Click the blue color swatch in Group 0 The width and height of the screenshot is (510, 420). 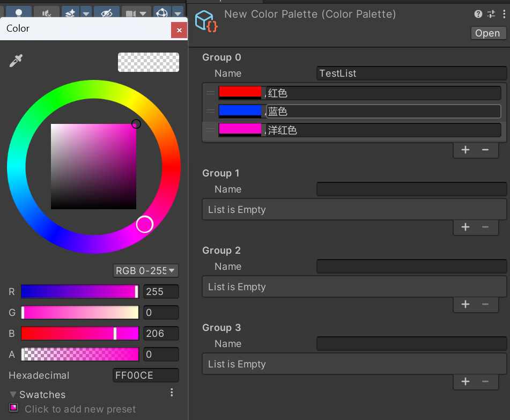click(x=240, y=111)
